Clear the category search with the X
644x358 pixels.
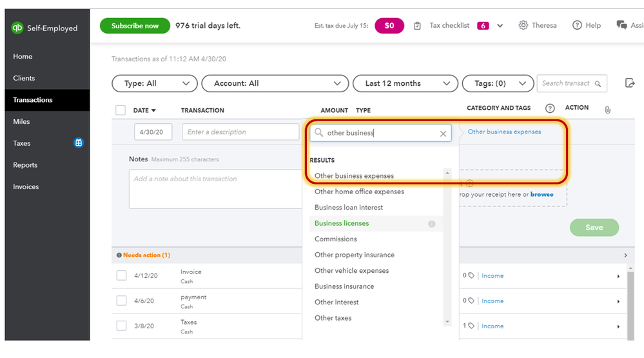coord(443,134)
